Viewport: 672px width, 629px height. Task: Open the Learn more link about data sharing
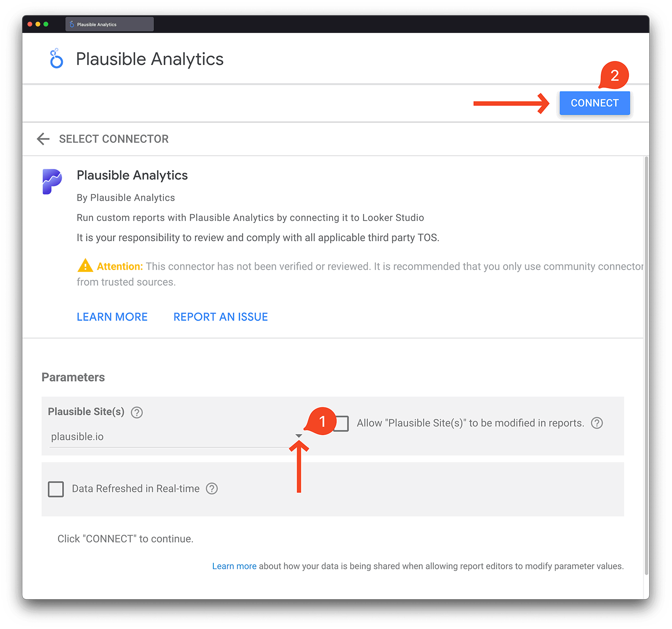point(234,566)
